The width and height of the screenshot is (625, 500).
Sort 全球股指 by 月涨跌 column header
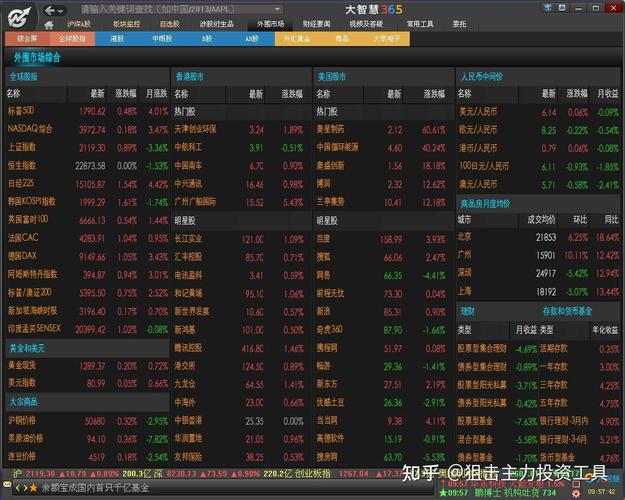(x=156, y=92)
